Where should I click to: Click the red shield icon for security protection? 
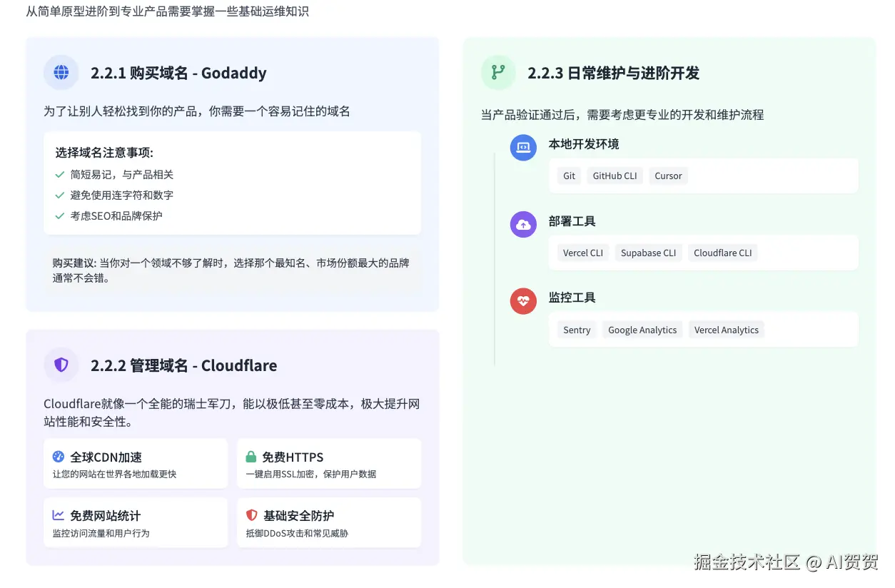click(x=251, y=515)
